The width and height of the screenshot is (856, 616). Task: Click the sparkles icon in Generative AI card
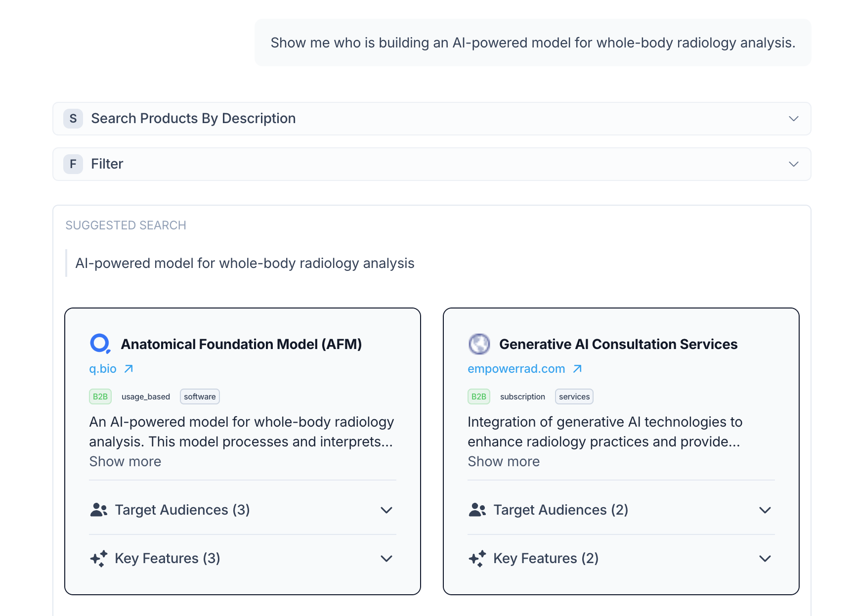tap(477, 558)
